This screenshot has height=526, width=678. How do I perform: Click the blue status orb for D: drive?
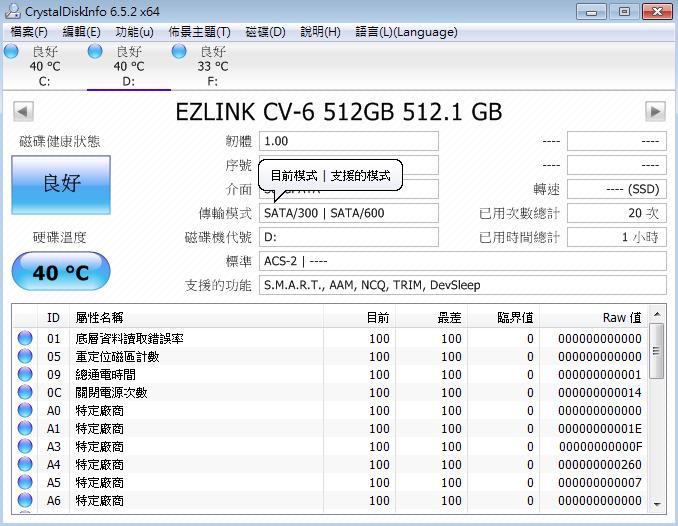[x=95, y=51]
